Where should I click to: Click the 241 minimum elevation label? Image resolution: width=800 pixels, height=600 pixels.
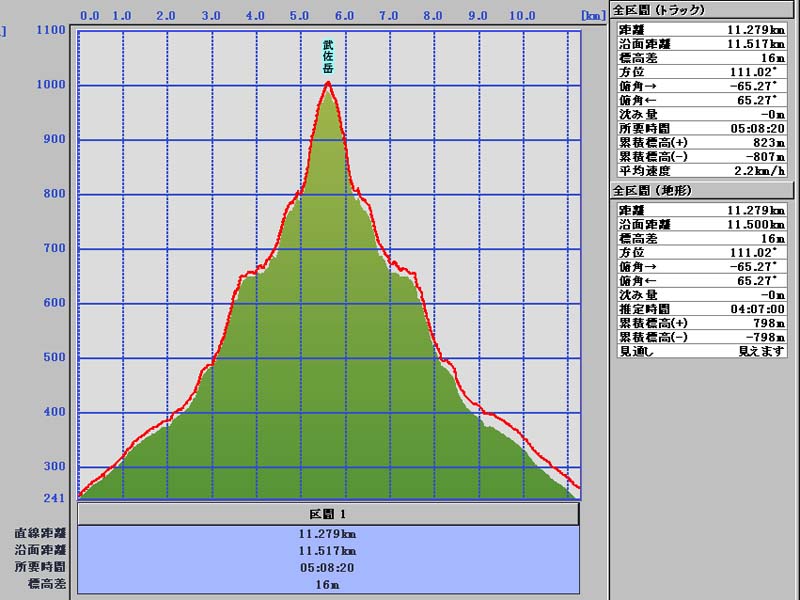point(54,498)
